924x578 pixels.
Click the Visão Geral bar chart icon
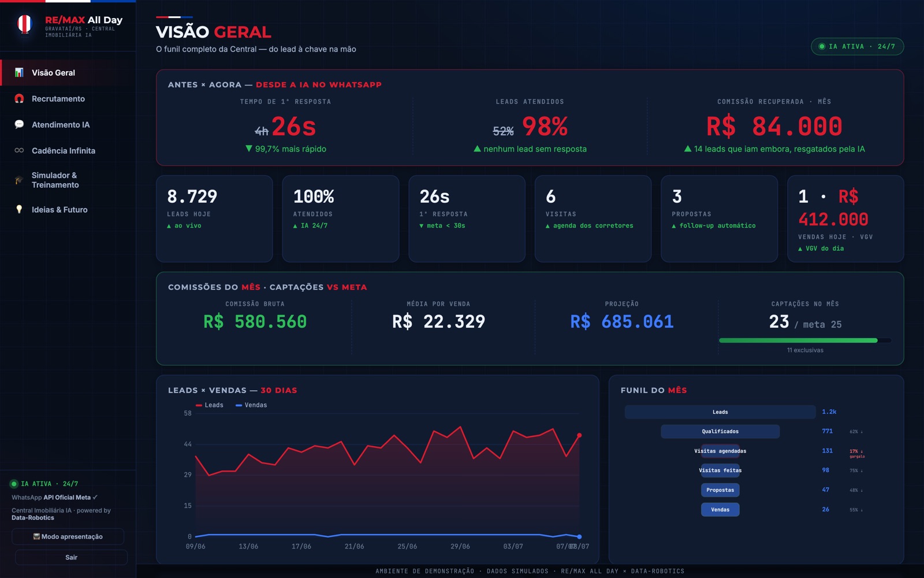(19, 73)
